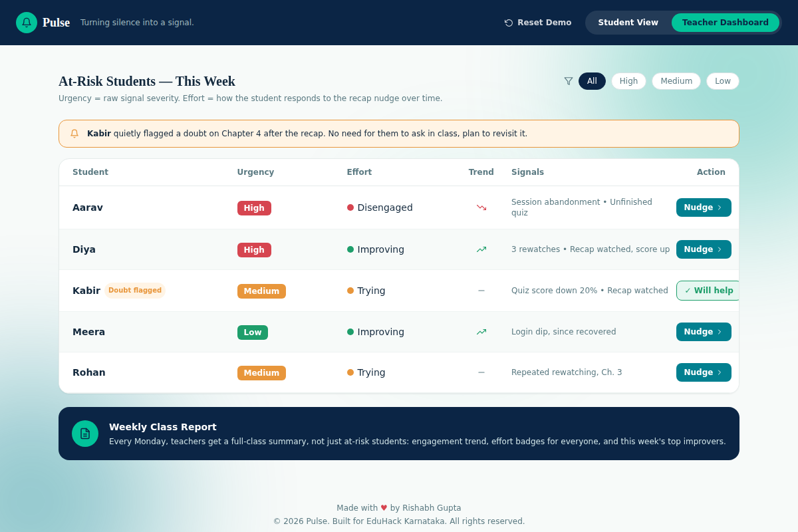Click the student name Rohan

89,372
